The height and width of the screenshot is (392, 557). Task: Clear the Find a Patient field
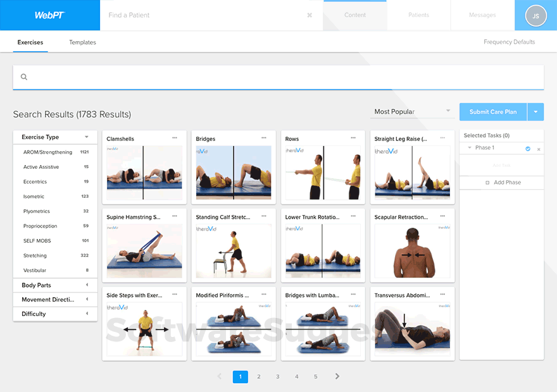pos(310,15)
